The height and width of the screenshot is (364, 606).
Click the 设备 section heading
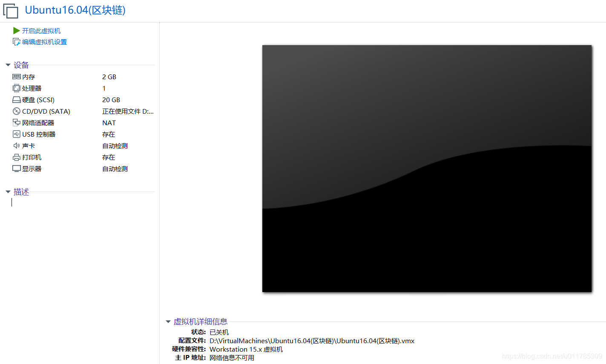(21, 65)
